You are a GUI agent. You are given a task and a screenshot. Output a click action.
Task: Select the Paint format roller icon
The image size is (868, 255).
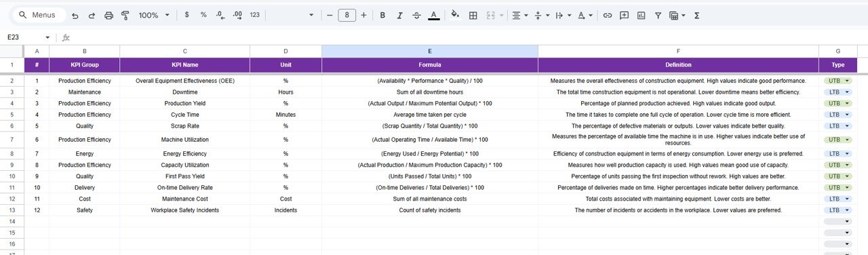[x=125, y=15]
